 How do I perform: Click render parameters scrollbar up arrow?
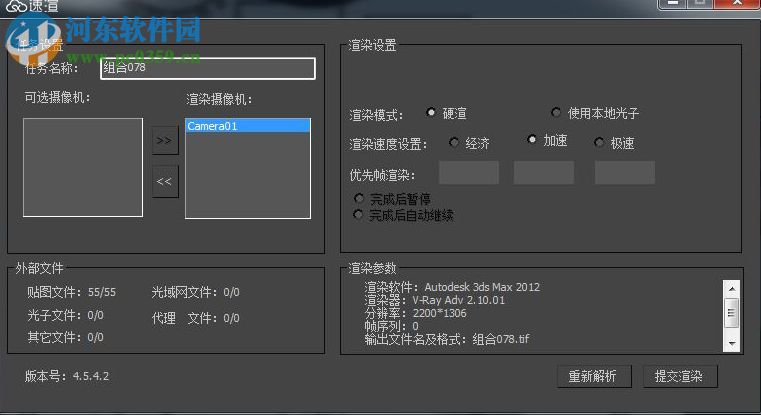click(731, 289)
